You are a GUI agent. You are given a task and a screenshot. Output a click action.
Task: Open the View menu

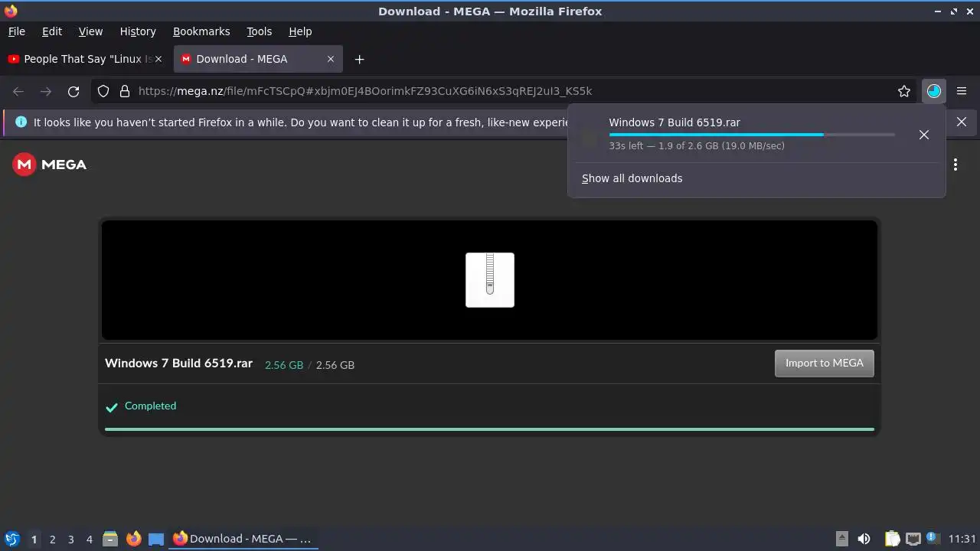coord(90,31)
